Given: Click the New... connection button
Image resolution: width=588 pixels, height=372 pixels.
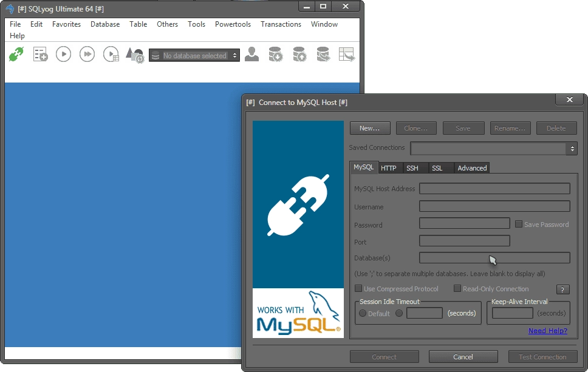Looking at the screenshot, I should (370, 128).
